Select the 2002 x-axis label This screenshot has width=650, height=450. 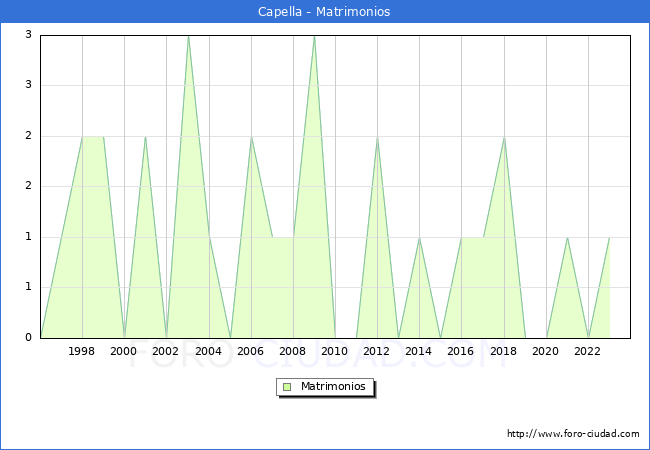pos(165,351)
